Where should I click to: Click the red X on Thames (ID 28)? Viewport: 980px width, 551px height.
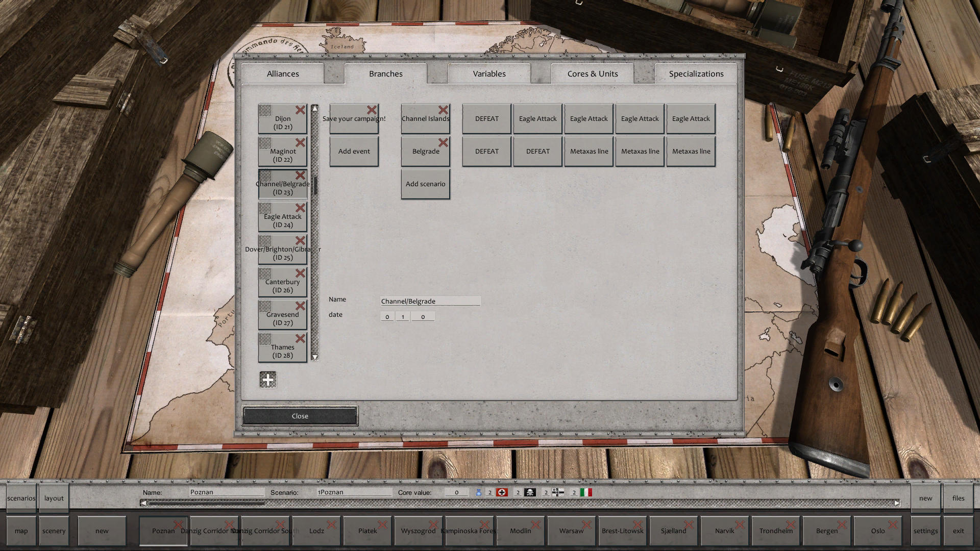click(x=300, y=338)
